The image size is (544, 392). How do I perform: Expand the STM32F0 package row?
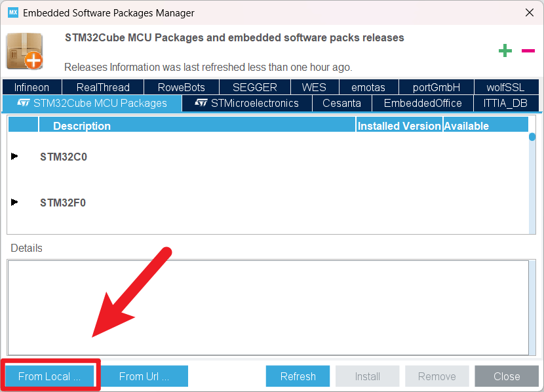[14, 202]
